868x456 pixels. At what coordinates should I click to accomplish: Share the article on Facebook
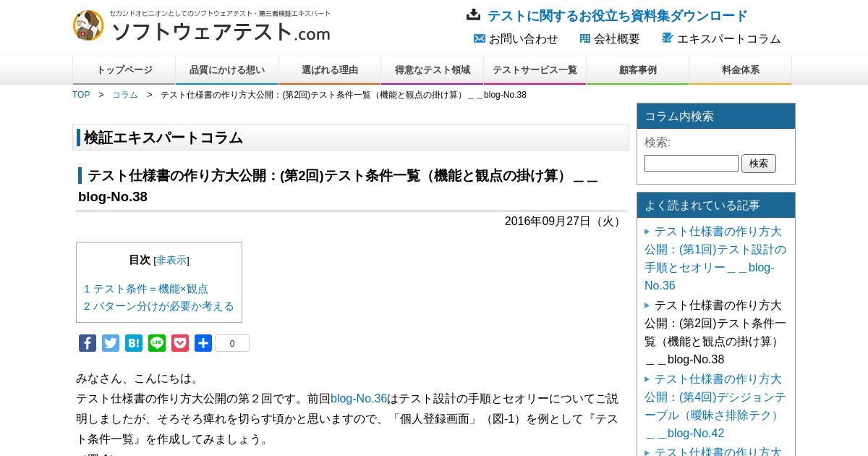coord(88,343)
